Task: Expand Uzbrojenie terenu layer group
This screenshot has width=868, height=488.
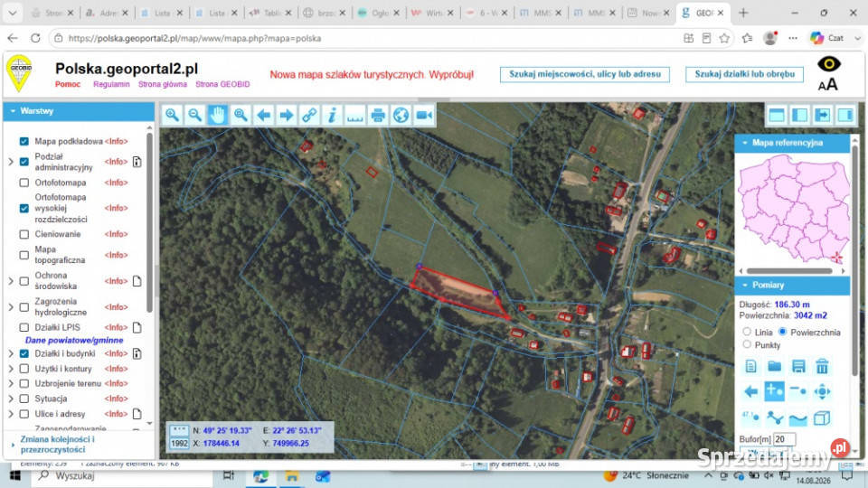Action: [11, 383]
